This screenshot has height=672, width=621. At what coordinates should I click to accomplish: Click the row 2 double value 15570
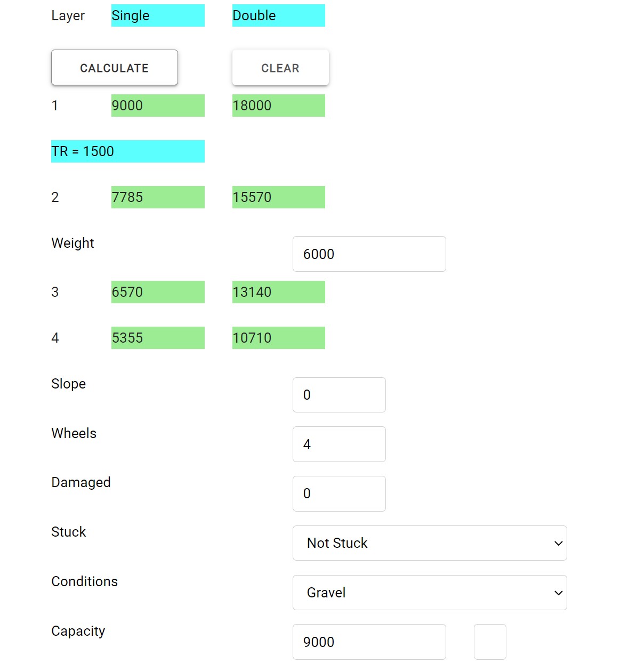[x=278, y=197]
